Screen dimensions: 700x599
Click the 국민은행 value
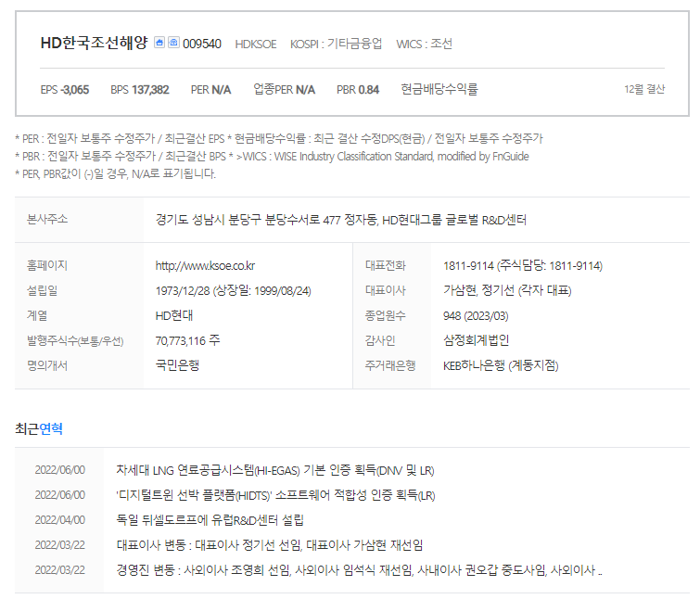tap(177, 365)
